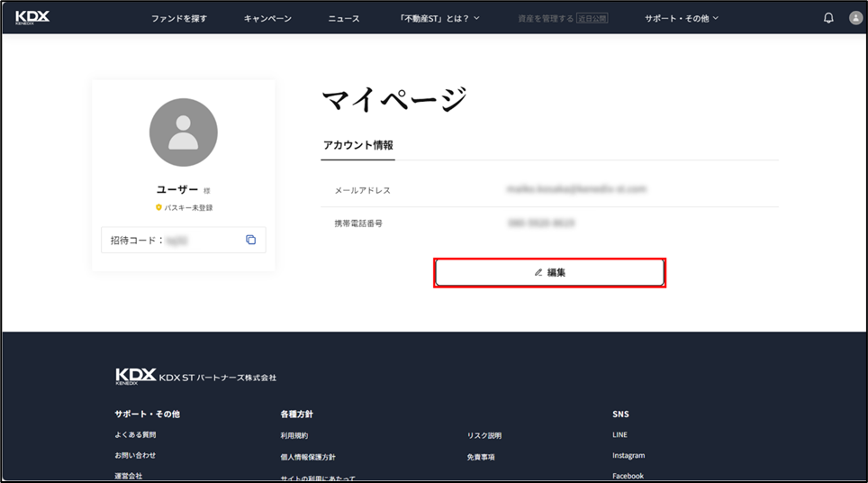Go to the キャンペーン page
This screenshot has width=868, height=483.
click(267, 18)
